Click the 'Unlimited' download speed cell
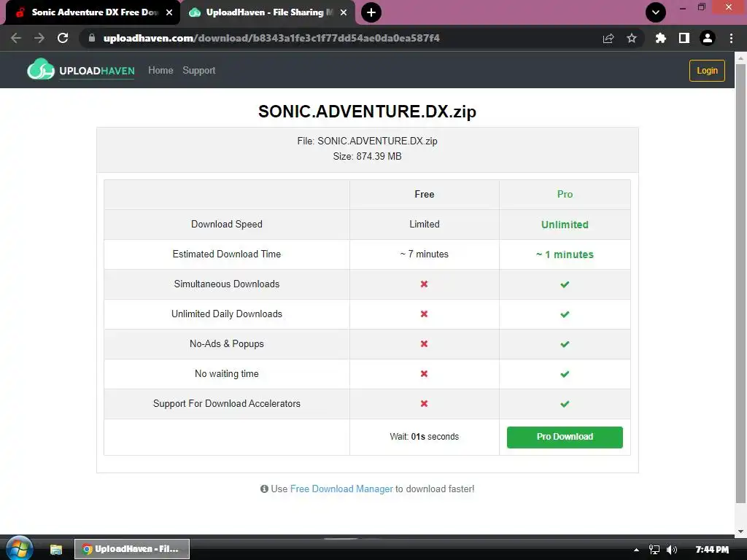 pyautogui.click(x=565, y=225)
